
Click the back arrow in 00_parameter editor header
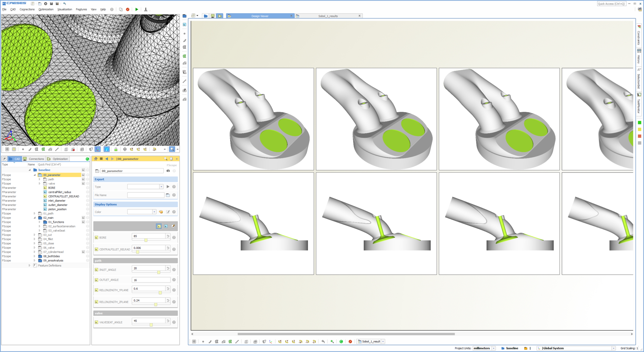[107, 159]
